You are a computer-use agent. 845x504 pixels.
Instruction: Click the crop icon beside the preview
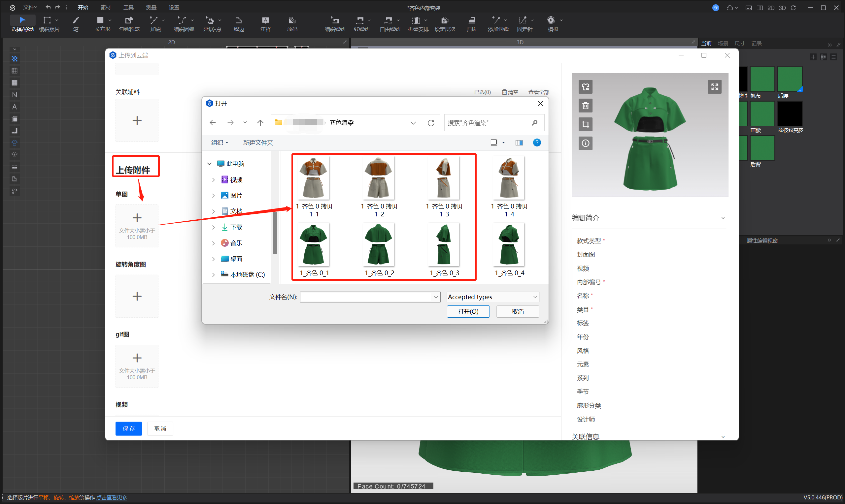coord(586,124)
